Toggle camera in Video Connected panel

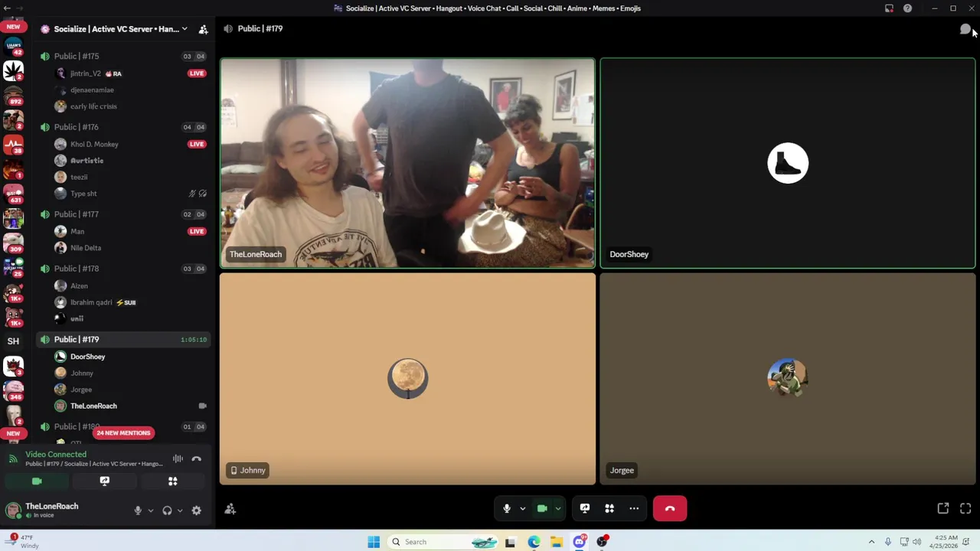click(x=37, y=481)
